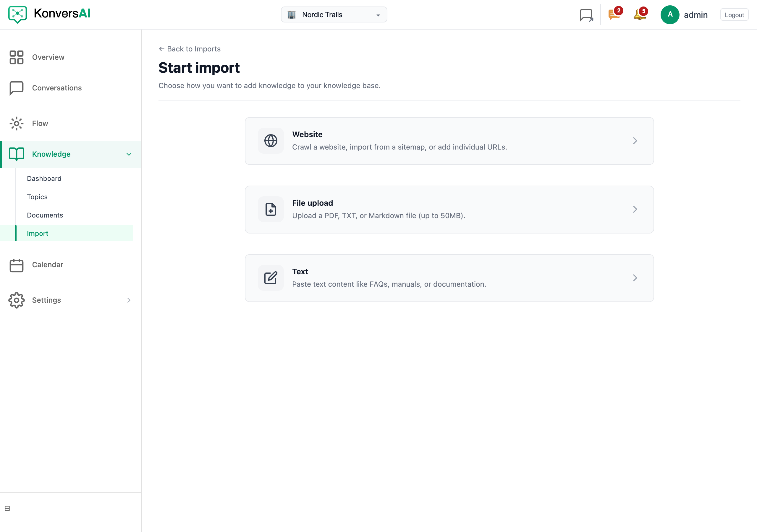Image resolution: width=757 pixels, height=532 pixels.
Task: Click the admin avatar circle
Action: 670,14
